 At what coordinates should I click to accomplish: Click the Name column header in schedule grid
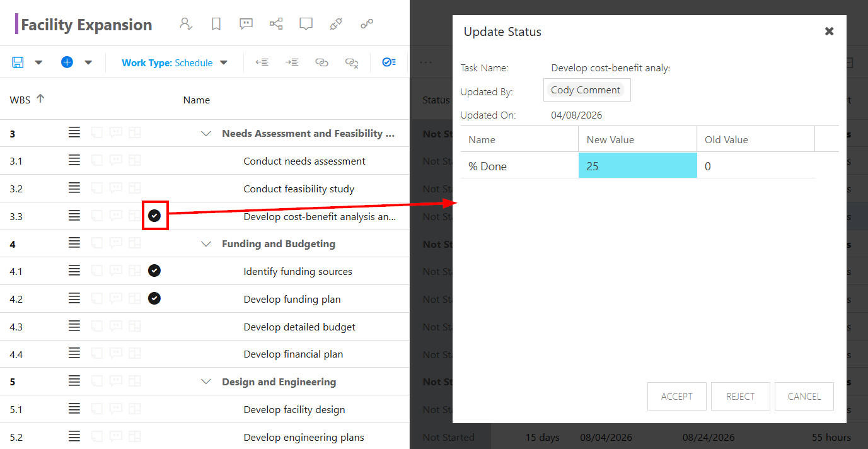pos(197,100)
